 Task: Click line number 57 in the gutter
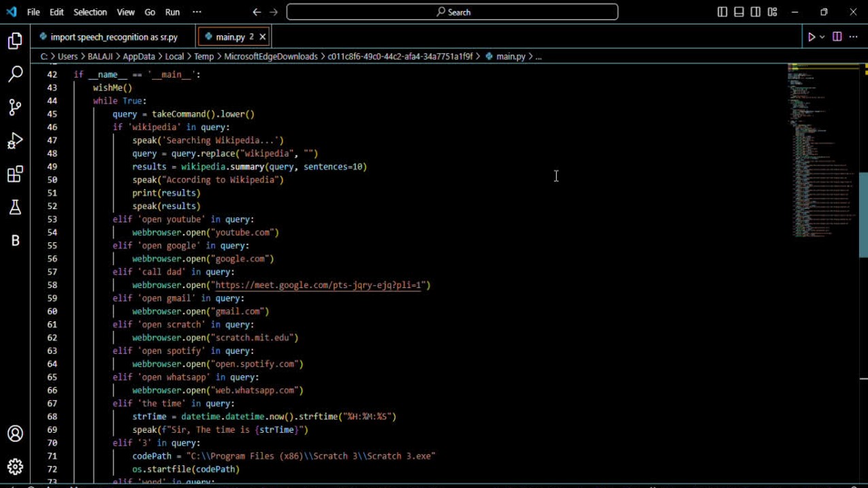(52, 272)
